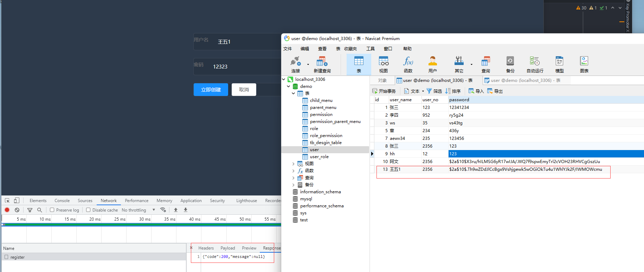Viewport: 644px width, 272px height.
Task: Select the permission table in tree
Action: [321, 115]
